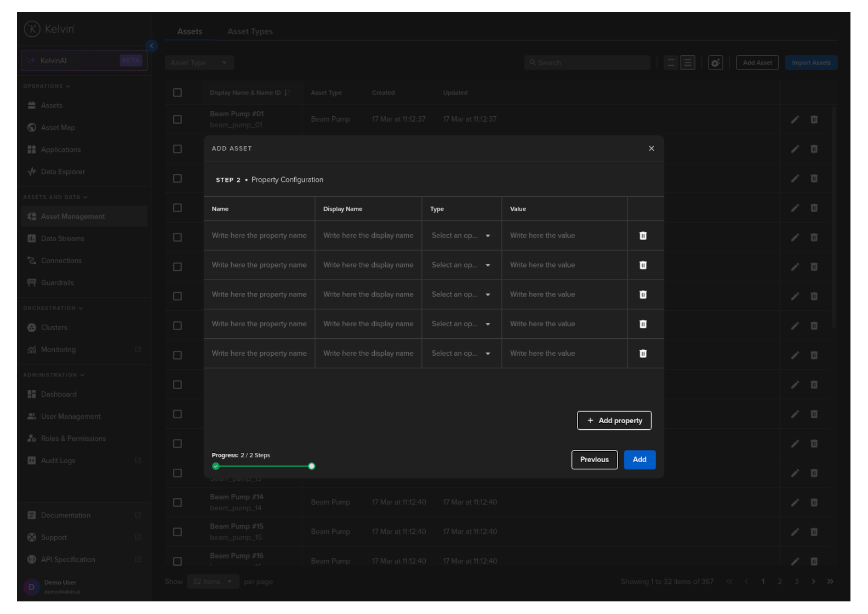Open Data Explorer from the sidebar
This screenshot has width=868, height=614.
pos(62,172)
